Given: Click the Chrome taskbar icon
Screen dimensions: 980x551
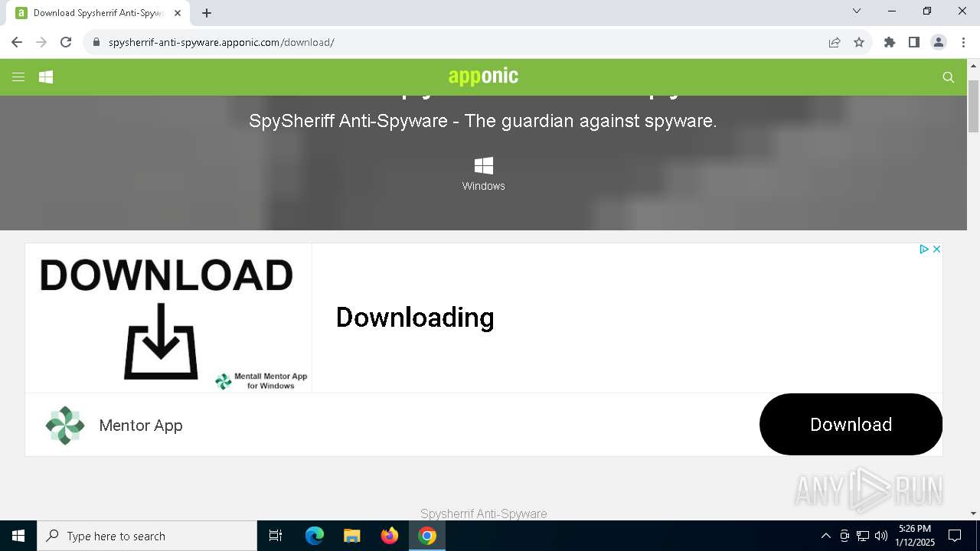Looking at the screenshot, I should [427, 536].
